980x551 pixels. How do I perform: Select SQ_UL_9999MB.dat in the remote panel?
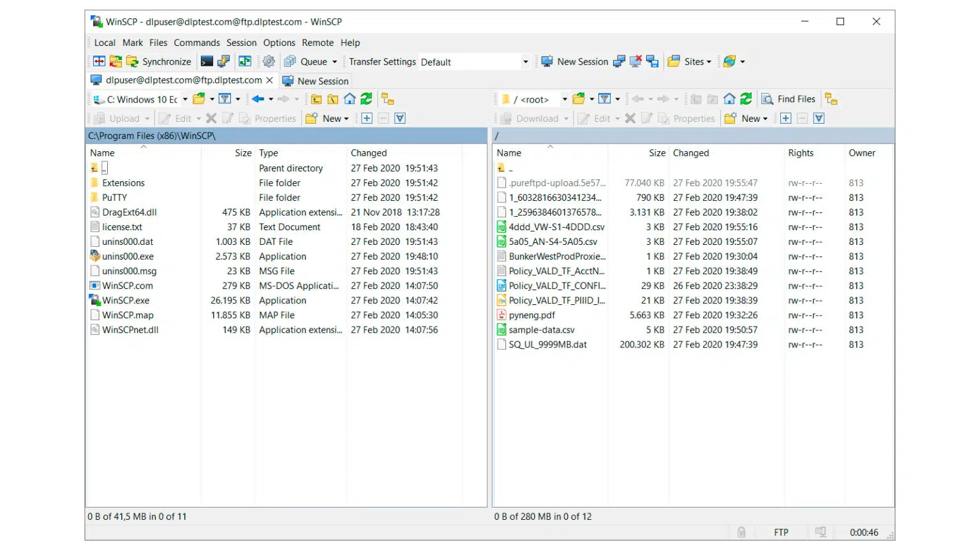pyautogui.click(x=547, y=344)
